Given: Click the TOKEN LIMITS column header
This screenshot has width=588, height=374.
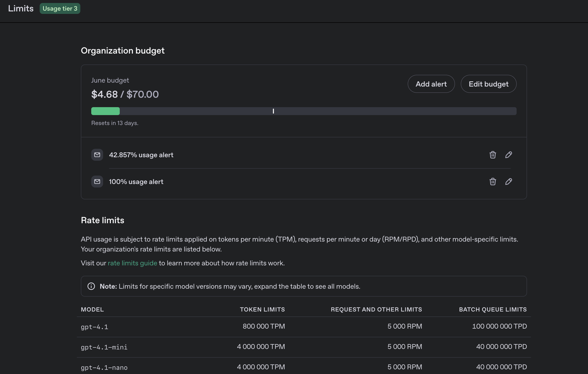Looking at the screenshot, I should (x=262, y=309).
